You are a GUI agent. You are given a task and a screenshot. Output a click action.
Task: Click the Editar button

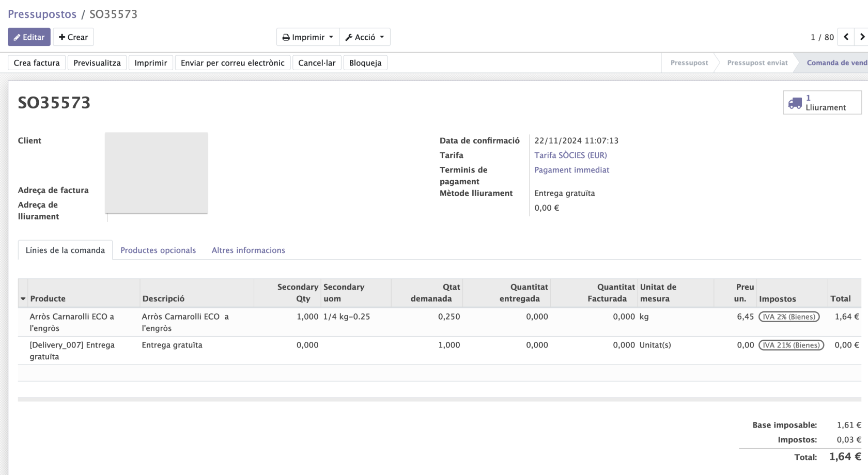[29, 37]
